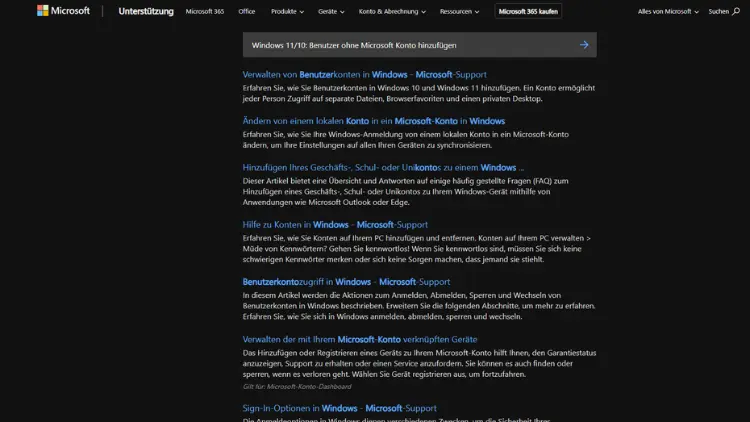The height and width of the screenshot is (422, 750).
Task: Open search via the magnifier icon
Action: coord(736,11)
